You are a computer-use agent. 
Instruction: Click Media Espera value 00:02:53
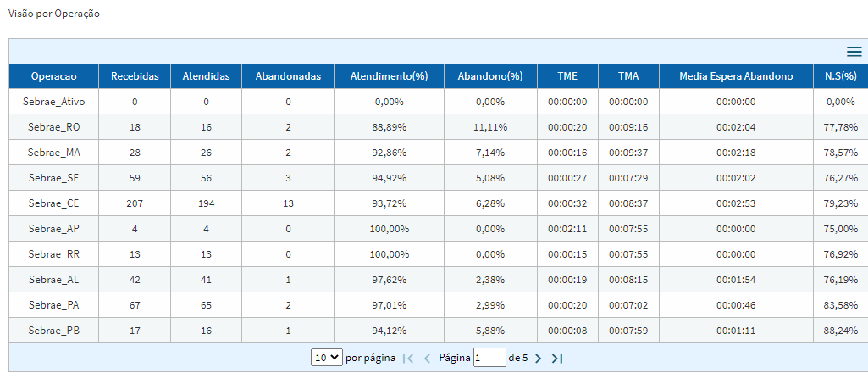[736, 203]
